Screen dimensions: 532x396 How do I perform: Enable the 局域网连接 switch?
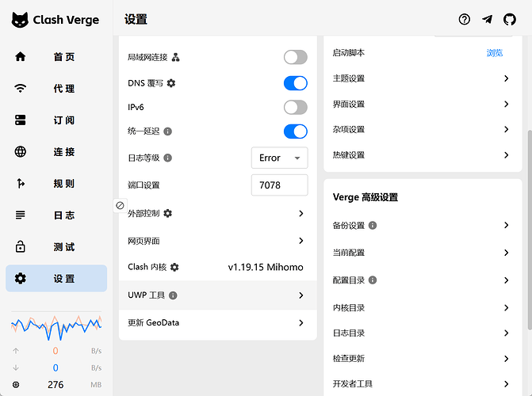[296, 57]
